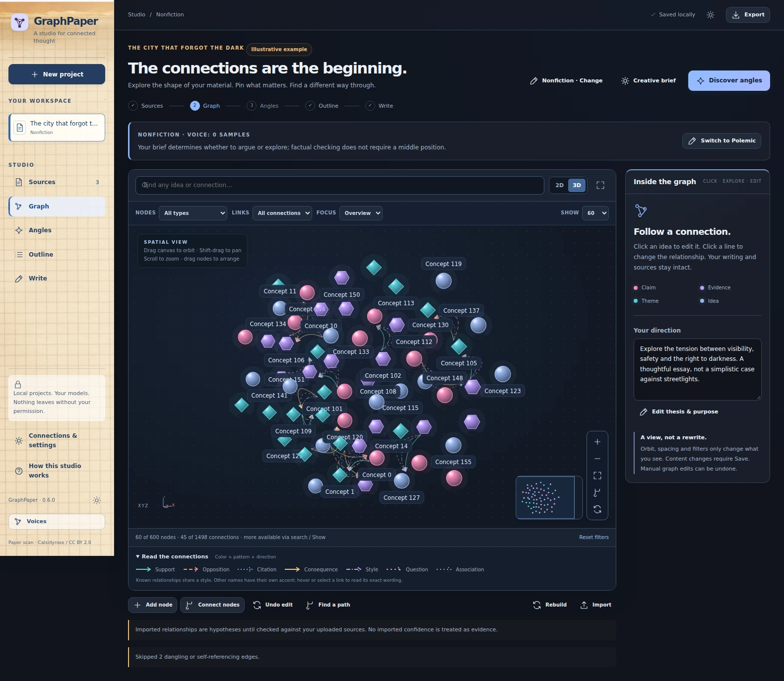The image size is (784, 681).
Task: Select the Concept 123 node label
Action: click(x=503, y=391)
